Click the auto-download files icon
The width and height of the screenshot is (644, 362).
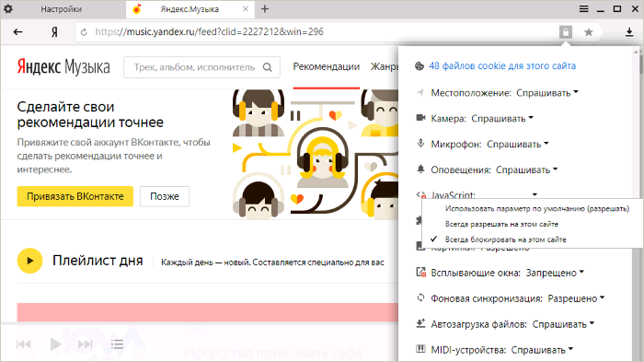(x=420, y=323)
